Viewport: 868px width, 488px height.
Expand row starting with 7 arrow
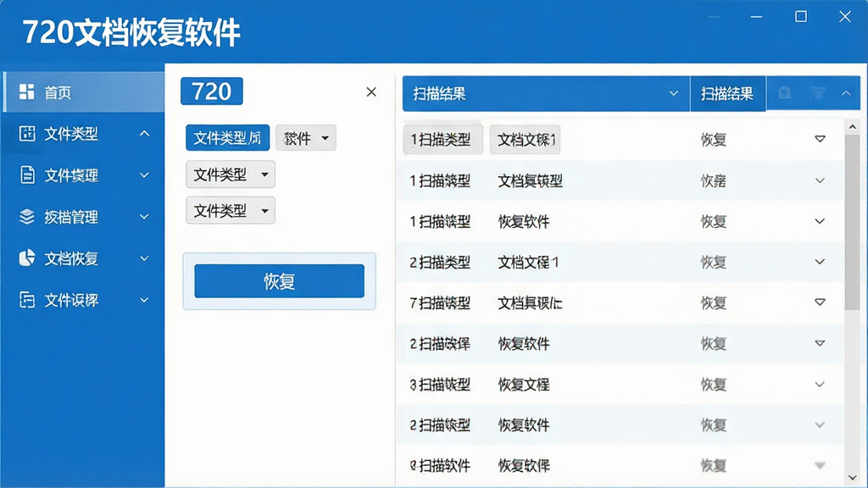tap(820, 302)
